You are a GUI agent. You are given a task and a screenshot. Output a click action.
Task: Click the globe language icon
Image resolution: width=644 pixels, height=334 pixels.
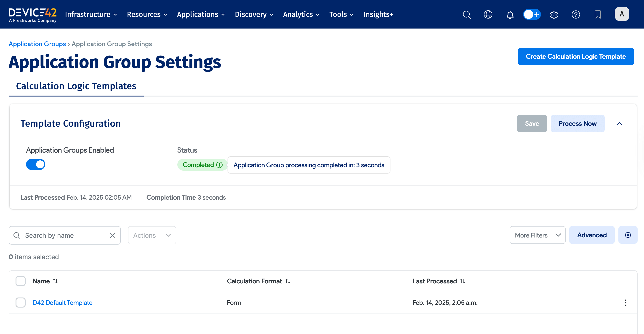(x=488, y=14)
